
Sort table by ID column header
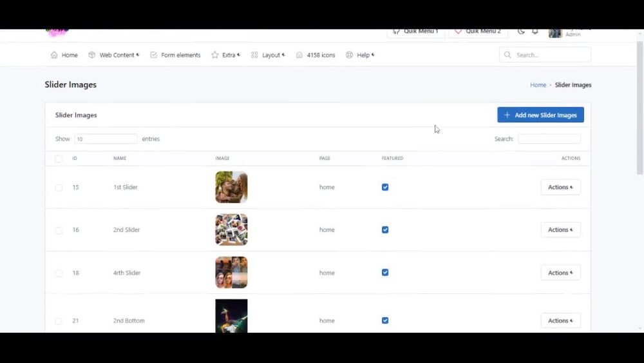tap(75, 158)
